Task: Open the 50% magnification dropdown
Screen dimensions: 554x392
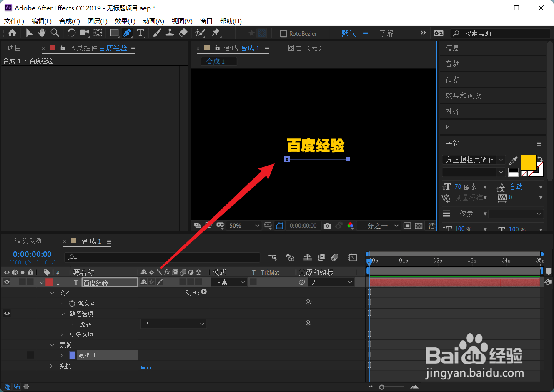Action: click(x=244, y=226)
